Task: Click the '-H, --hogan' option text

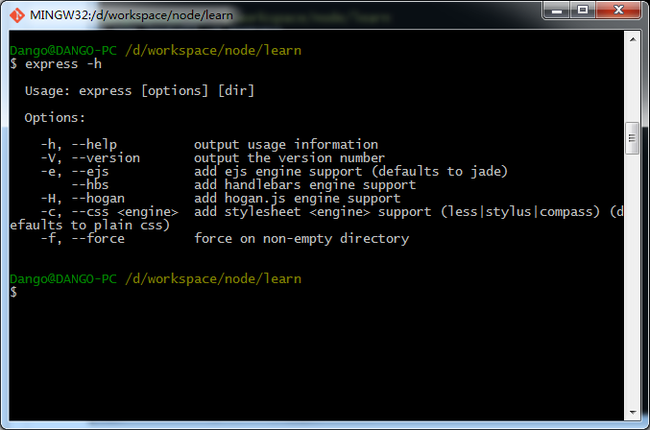Action: pos(82,198)
